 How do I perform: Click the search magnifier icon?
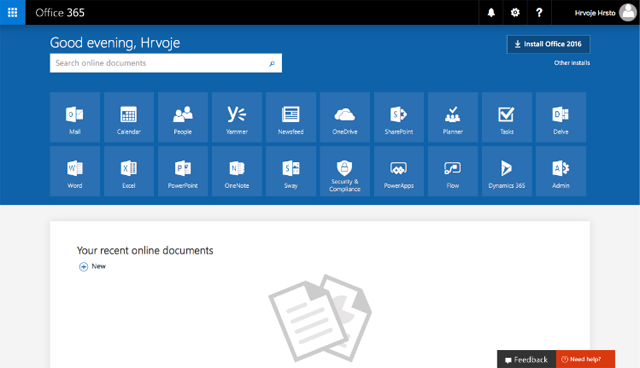tap(272, 63)
